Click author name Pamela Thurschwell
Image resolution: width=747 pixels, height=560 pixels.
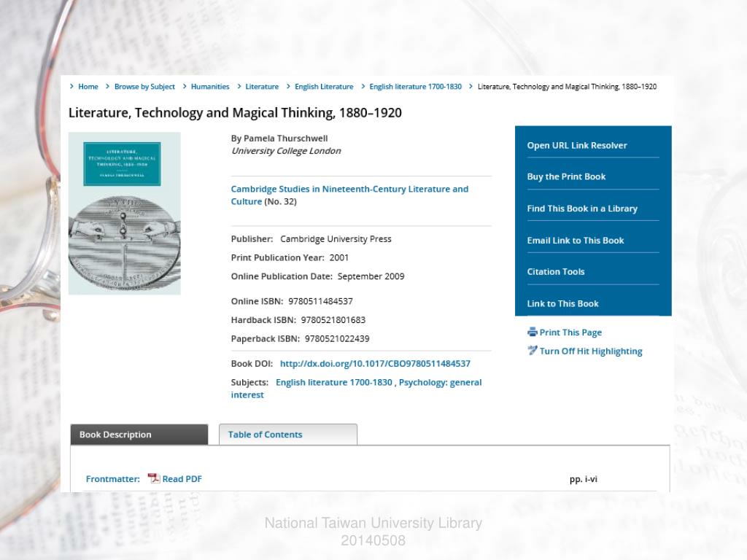285,139
